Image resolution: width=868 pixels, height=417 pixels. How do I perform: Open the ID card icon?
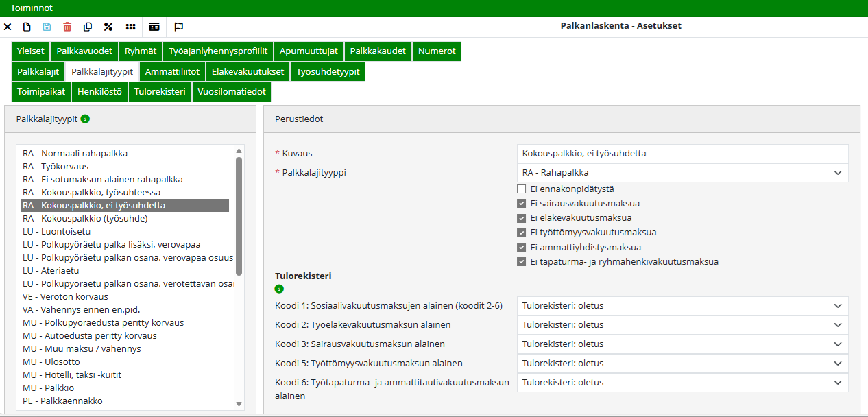click(x=154, y=27)
